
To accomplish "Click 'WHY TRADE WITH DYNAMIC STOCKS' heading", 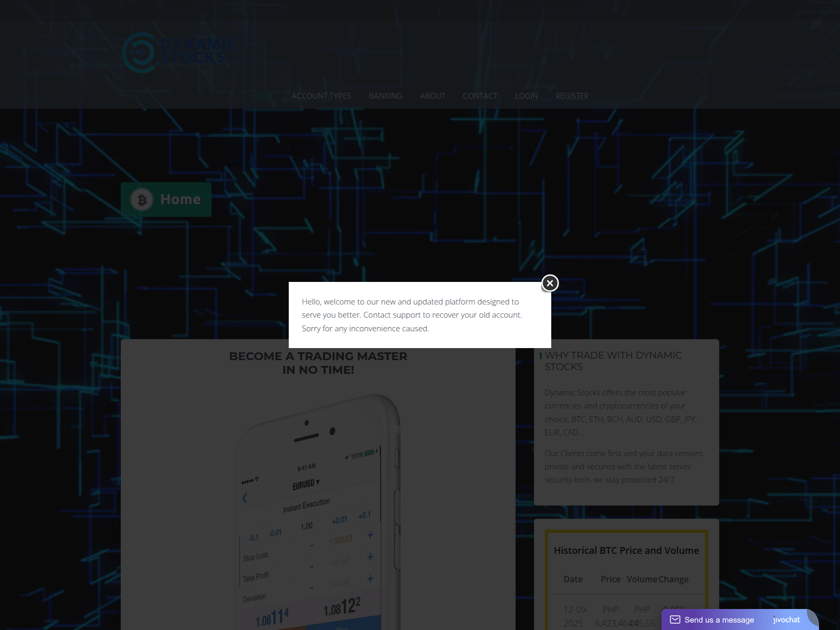I will pyautogui.click(x=613, y=361).
